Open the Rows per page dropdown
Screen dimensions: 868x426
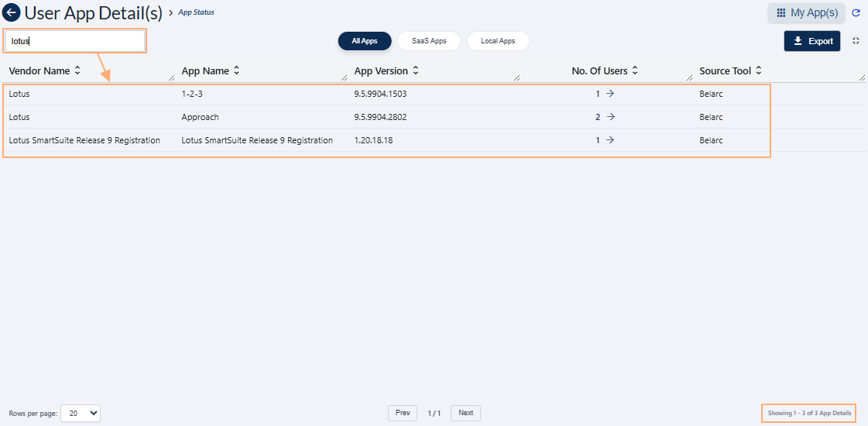pos(81,414)
